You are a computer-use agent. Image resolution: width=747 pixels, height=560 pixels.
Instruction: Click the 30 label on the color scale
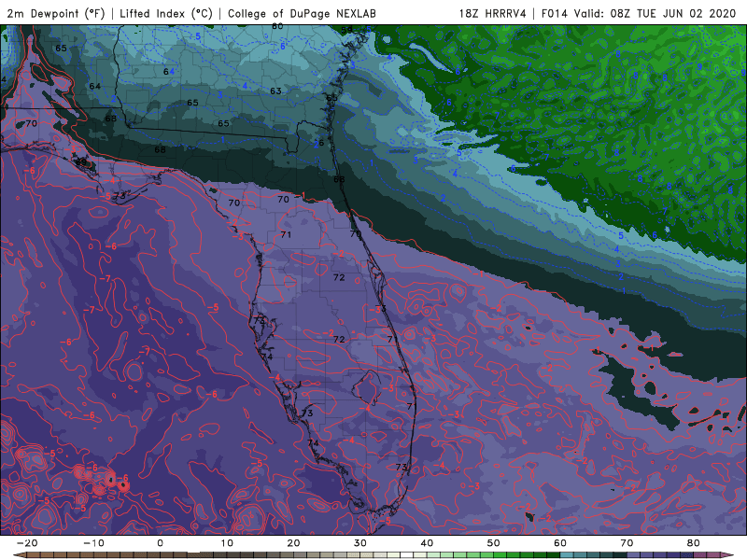tap(360, 543)
